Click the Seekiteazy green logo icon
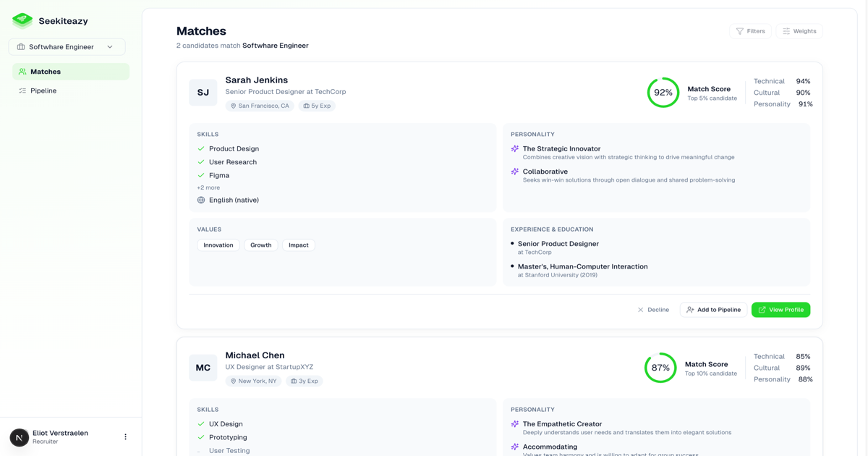Image resolution: width=868 pixels, height=456 pixels. click(x=22, y=20)
